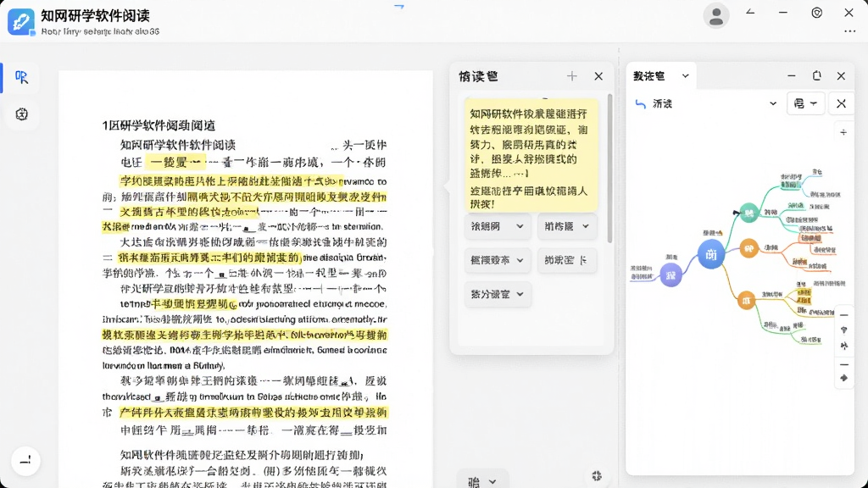Screen dimensions: 868x488
Task: Click the bottom diamond icon in the zoom stack
Action: click(843, 379)
